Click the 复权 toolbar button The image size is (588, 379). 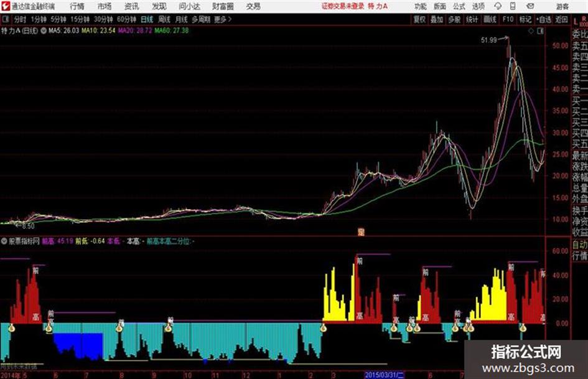click(x=419, y=19)
